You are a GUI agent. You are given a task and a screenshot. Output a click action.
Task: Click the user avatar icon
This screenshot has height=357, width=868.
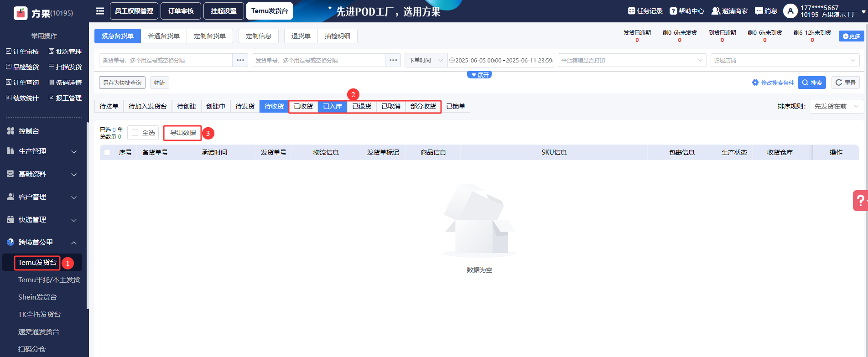790,11
